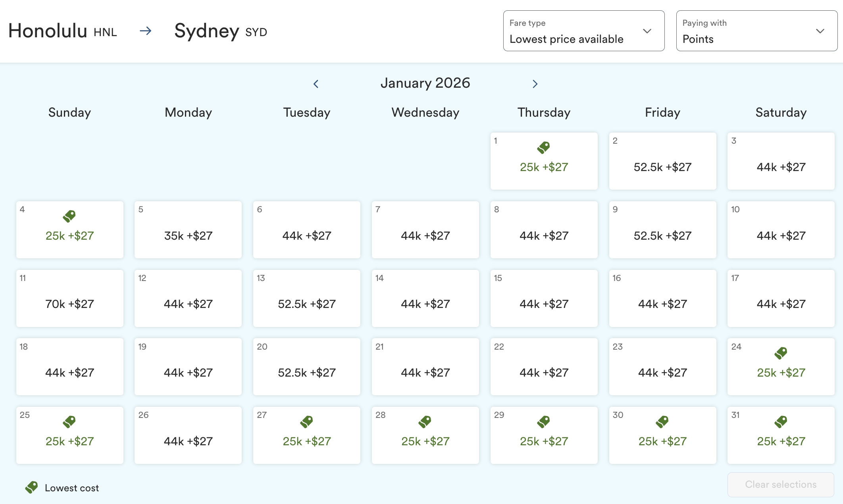Screen dimensions: 843x504
Task: Click the lowest cost tag icon on January 1
Action: tap(544, 147)
